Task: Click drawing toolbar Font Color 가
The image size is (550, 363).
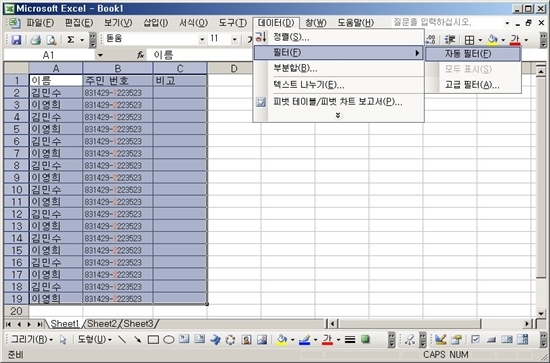Action: pyautogui.click(x=327, y=339)
